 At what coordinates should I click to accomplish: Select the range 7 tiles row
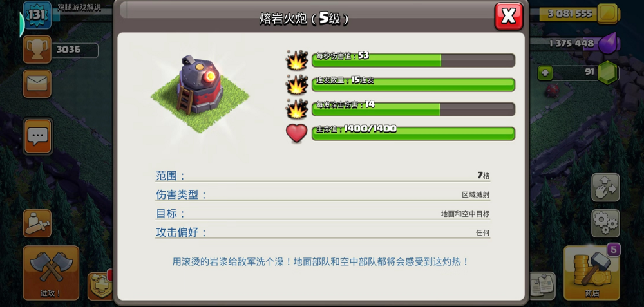coord(323,176)
